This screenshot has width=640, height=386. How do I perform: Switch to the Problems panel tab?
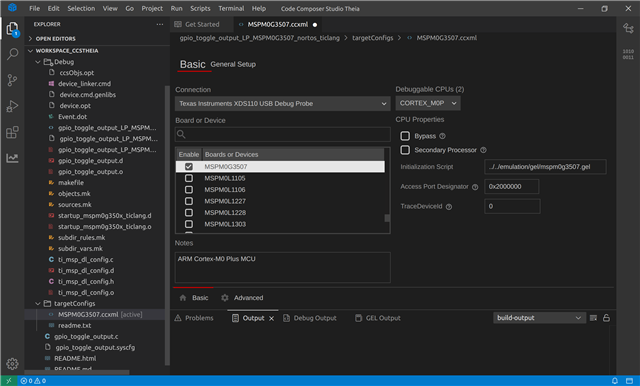[x=194, y=318]
